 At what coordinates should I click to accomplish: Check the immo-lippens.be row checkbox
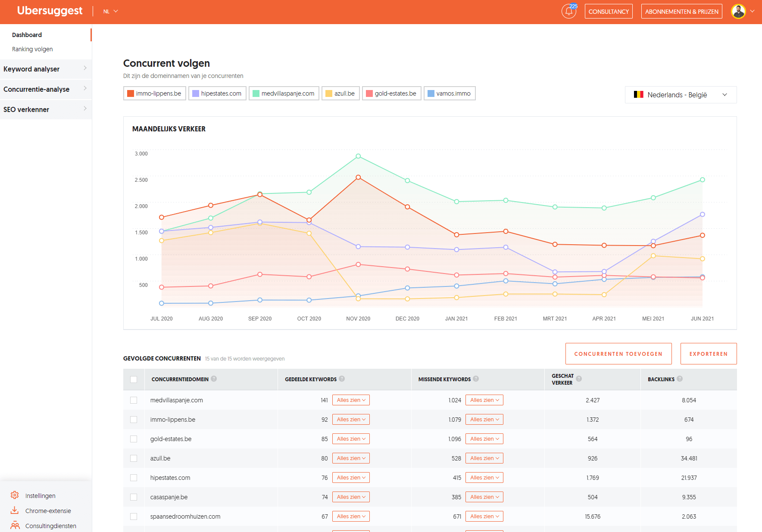134,420
